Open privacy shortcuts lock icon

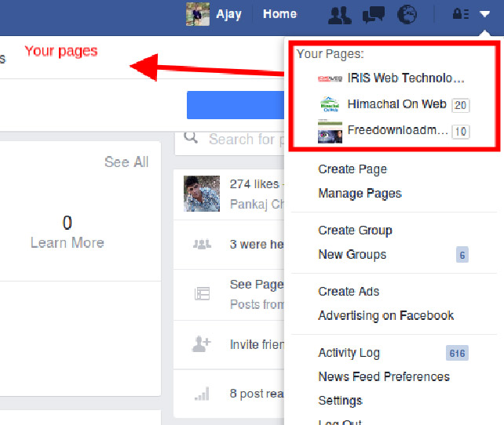461,14
